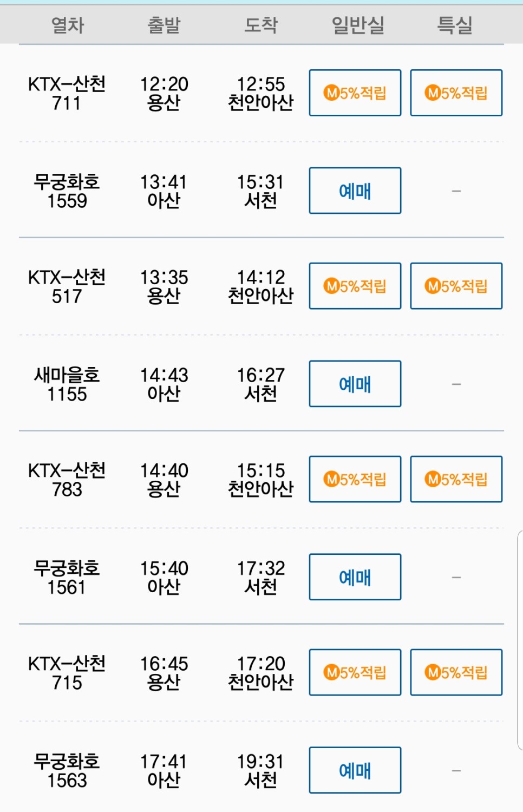This screenshot has height=812, width=523.
Task: Choose standard seat for KTX-산천 783
Action: [x=355, y=479]
